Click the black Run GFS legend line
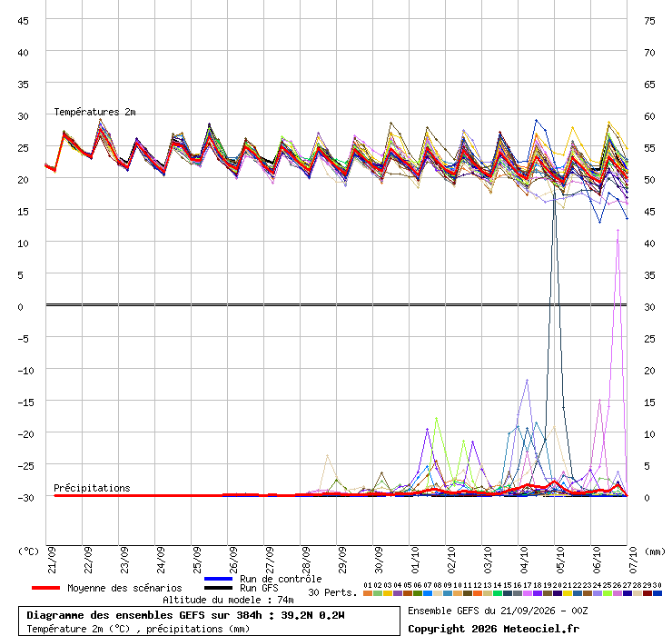This screenshot has width=672, height=636. [218, 588]
